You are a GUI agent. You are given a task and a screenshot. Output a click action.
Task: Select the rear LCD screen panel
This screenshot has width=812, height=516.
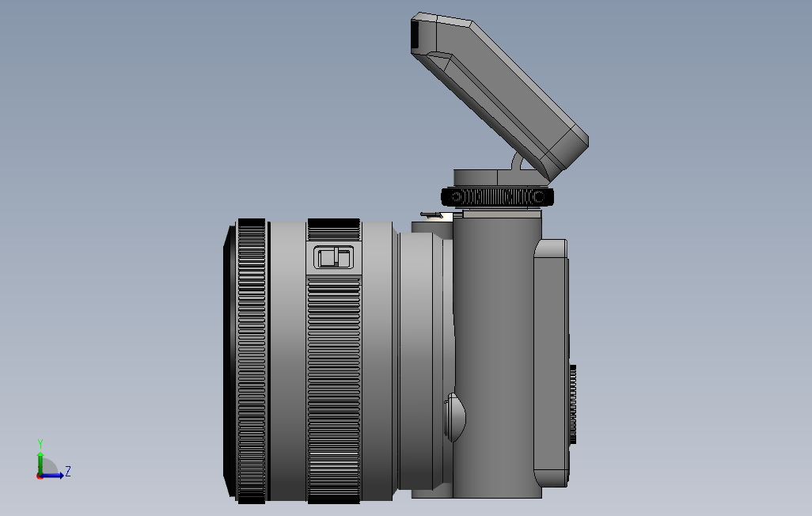[x=551, y=362]
